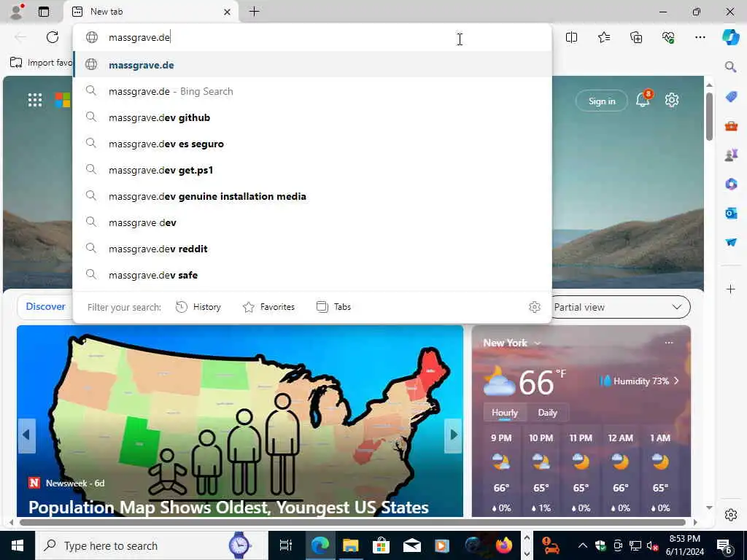Viewport: 747px width, 560px height.
Task: Click the horizontal page scrollbar
Action: 352,522
